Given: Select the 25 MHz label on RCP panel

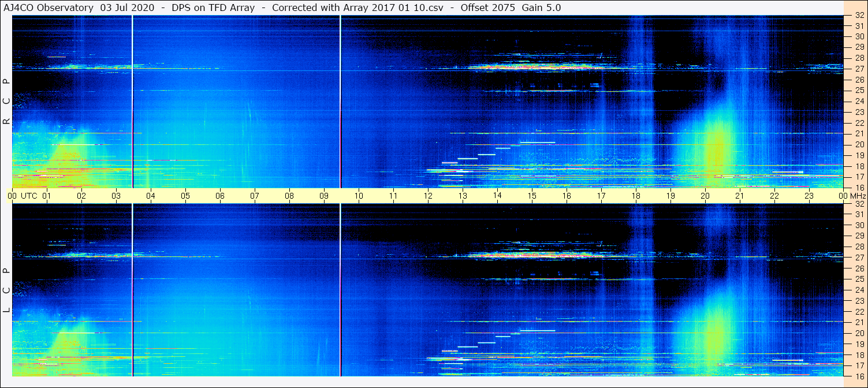Looking at the screenshot, I should pos(859,91).
